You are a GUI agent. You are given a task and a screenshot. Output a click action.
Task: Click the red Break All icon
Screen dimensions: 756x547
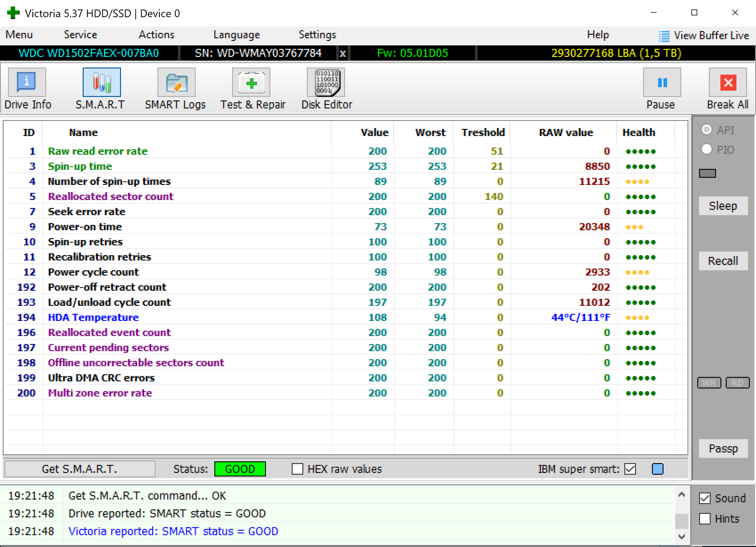point(728,83)
